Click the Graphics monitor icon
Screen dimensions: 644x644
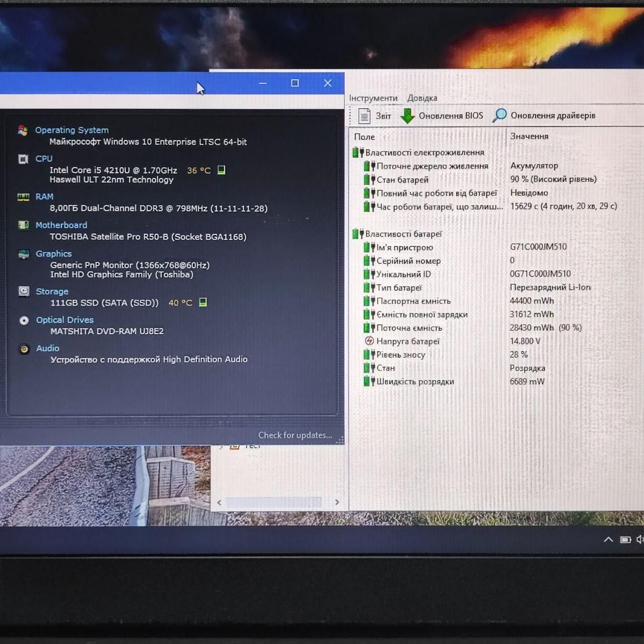tap(24, 254)
